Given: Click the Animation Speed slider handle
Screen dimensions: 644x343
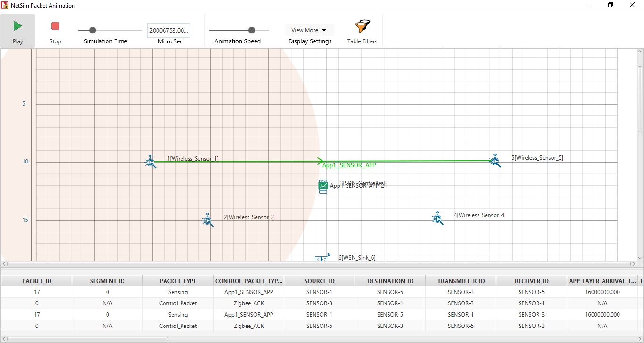Looking at the screenshot, I should coord(252,30).
